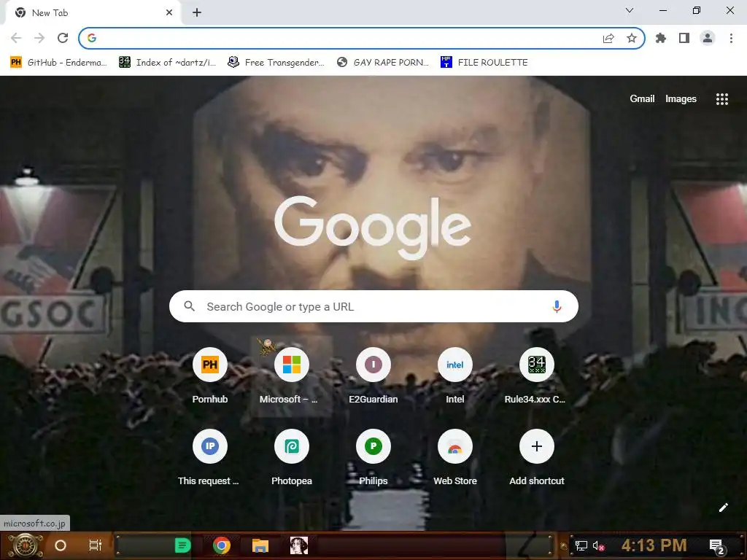Open File Explorer from the taskbar

260,545
